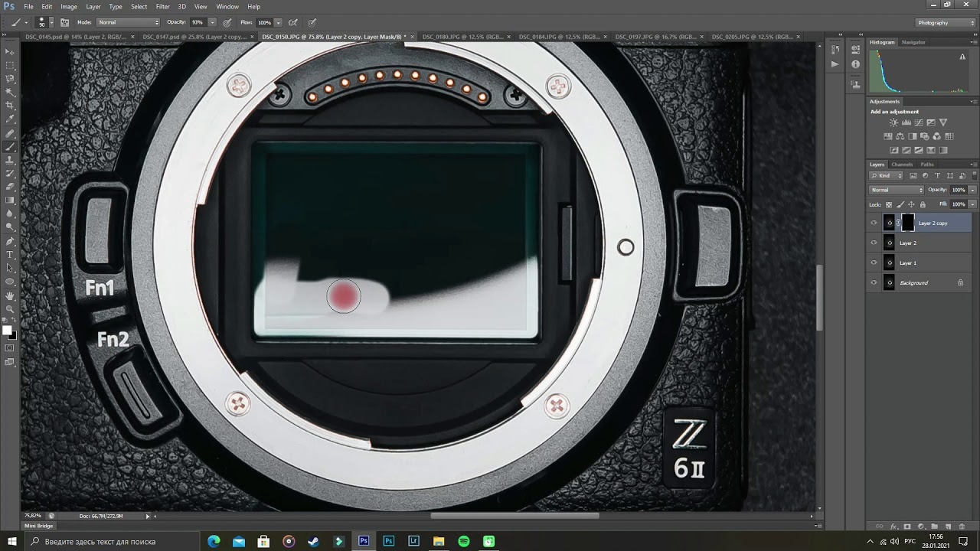Toggle lock position
The height and width of the screenshot is (551, 980).
click(x=911, y=204)
